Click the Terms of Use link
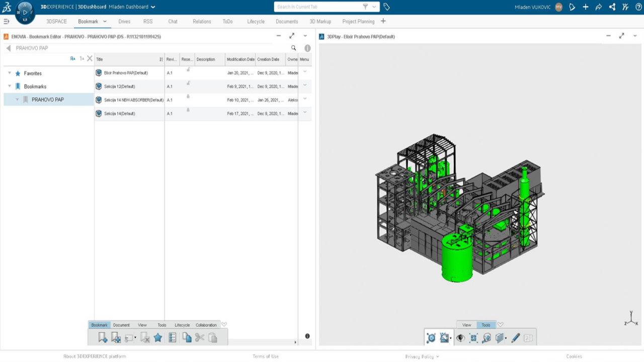The image size is (644, 362). tap(265, 356)
